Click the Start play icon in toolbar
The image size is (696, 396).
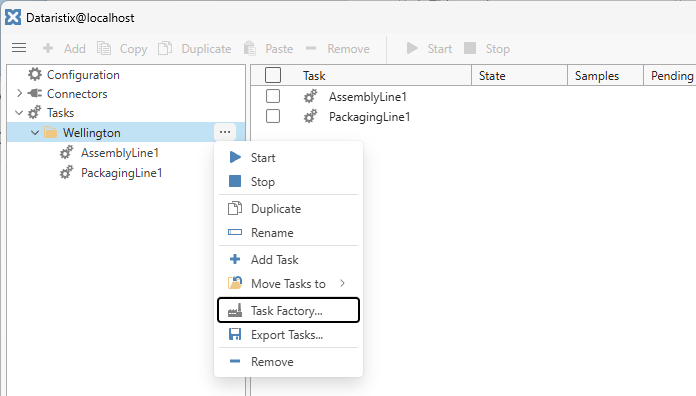pyautogui.click(x=412, y=48)
